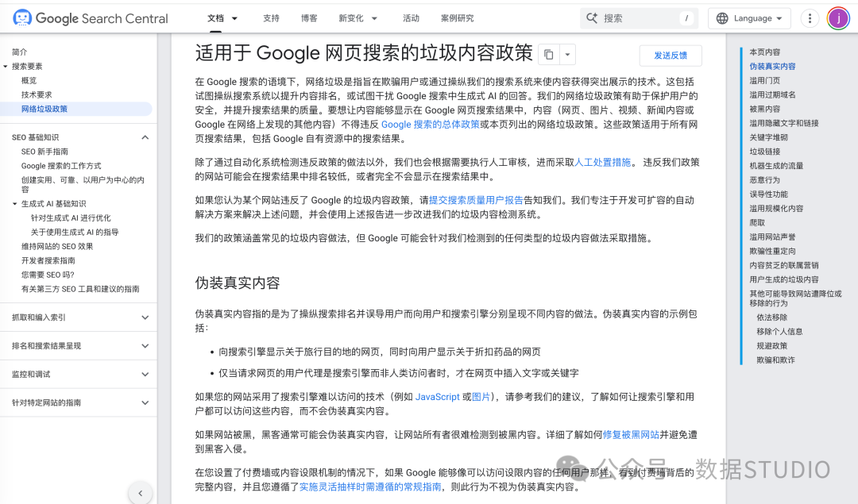
Task: Expand the 排名和搜索结果呈现 section
Action: 145,346
